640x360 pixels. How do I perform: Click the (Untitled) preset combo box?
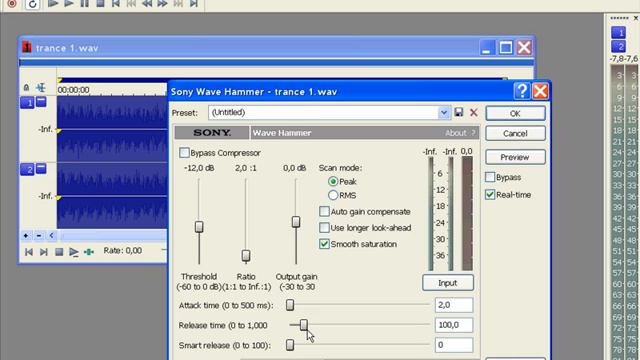pyautogui.click(x=329, y=112)
